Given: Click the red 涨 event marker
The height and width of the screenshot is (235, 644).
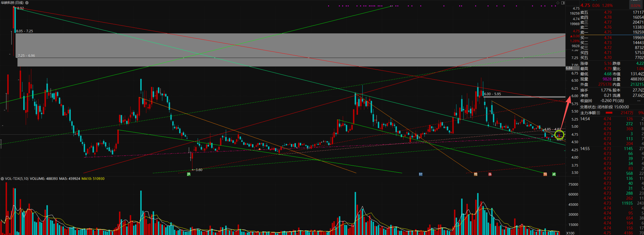Looking at the screenshot, I should 490,174.
